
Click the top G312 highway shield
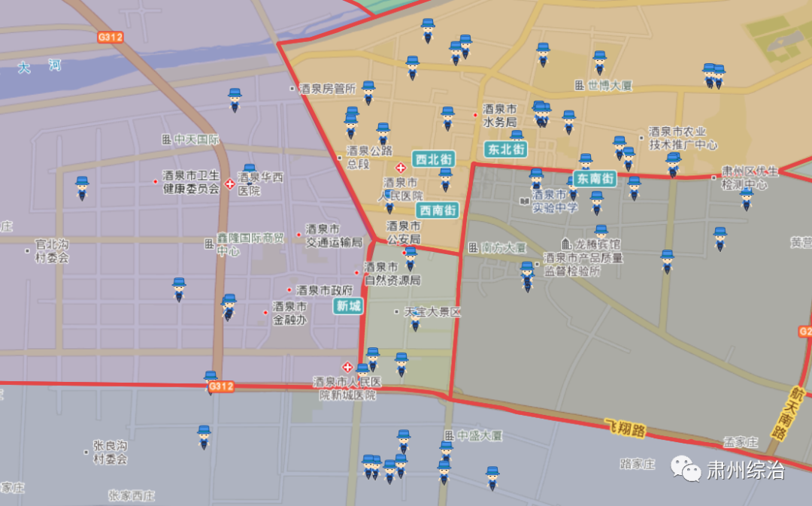pyautogui.click(x=111, y=38)
